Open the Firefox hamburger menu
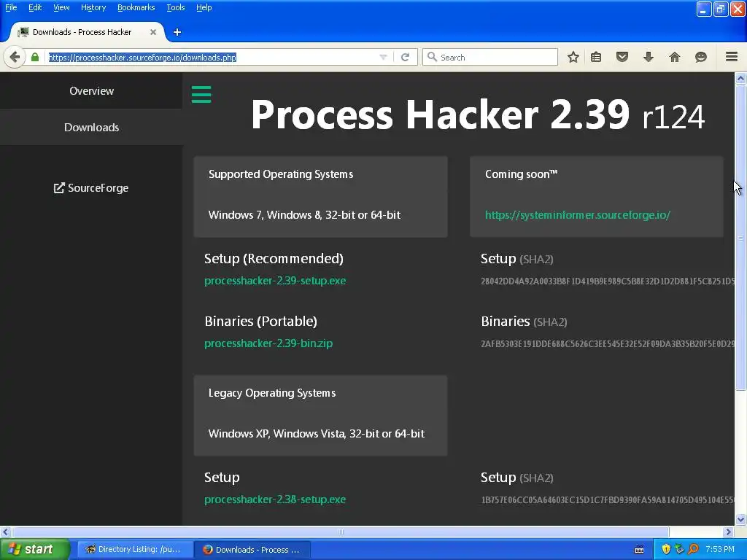Screen dimensions: 747x560 click(x=732, y=57)
